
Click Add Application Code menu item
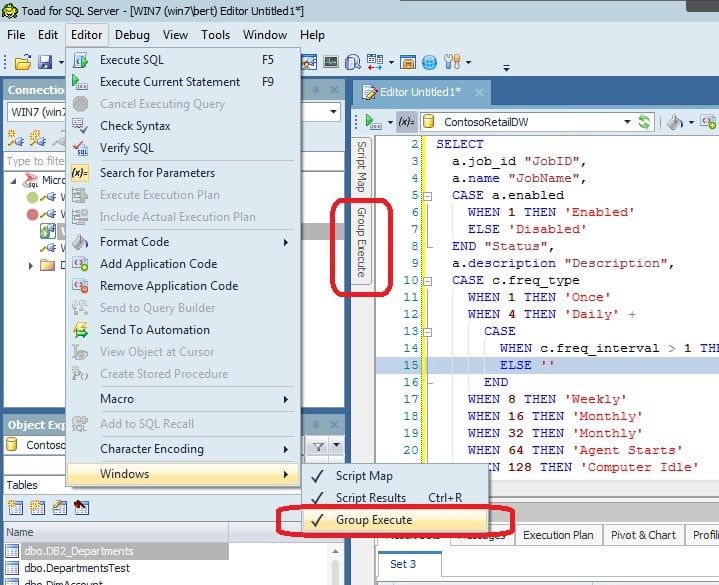click(x=183, y=264)
